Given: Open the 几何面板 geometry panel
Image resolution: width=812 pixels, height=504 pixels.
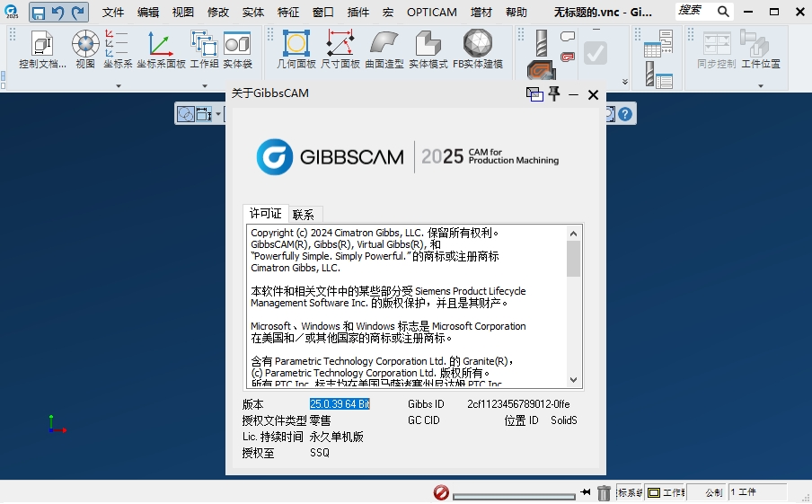Looking at the screenshot, I should (x=296, y=49).
